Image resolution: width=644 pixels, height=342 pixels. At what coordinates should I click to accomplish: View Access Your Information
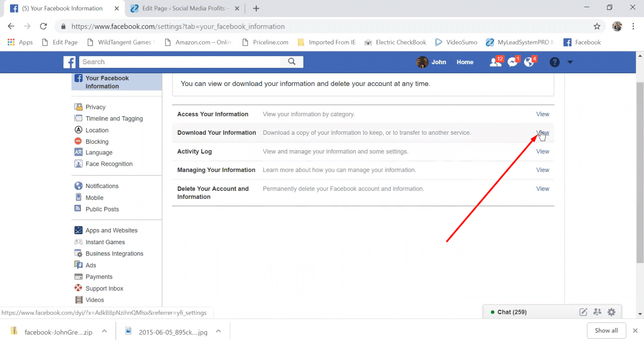543,114
